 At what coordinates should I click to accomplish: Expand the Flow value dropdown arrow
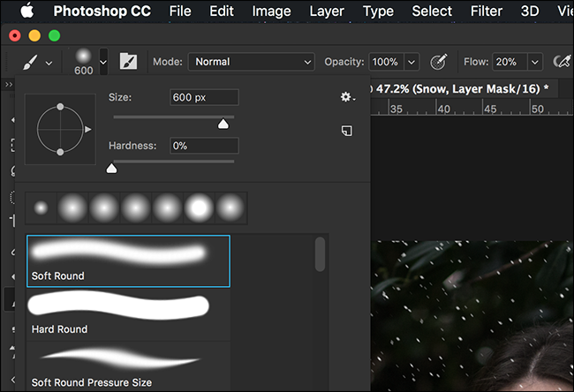[535, 62]
